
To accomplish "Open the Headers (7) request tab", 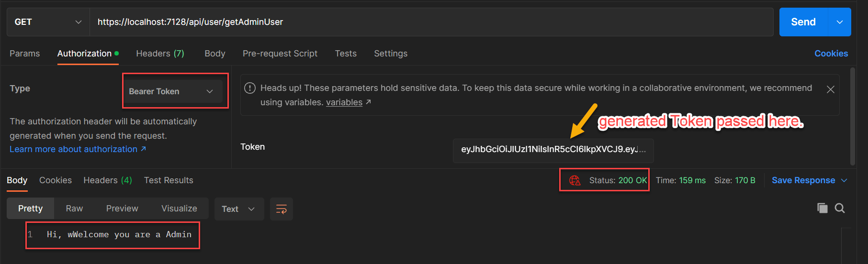I will click(x=160, y=54).
